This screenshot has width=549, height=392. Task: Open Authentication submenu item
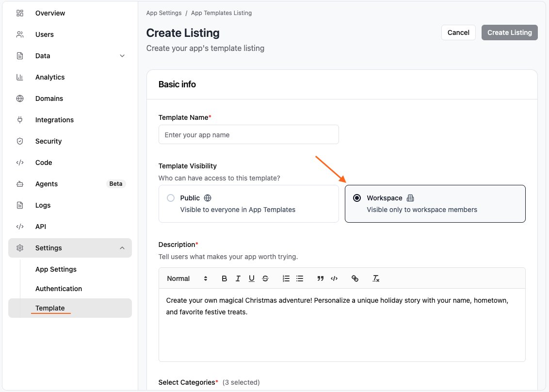click(59, 289)
